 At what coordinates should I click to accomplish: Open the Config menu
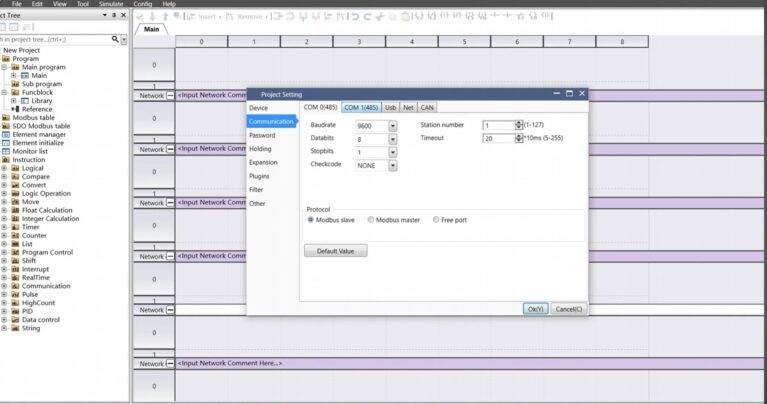click(x=143, y=3)
